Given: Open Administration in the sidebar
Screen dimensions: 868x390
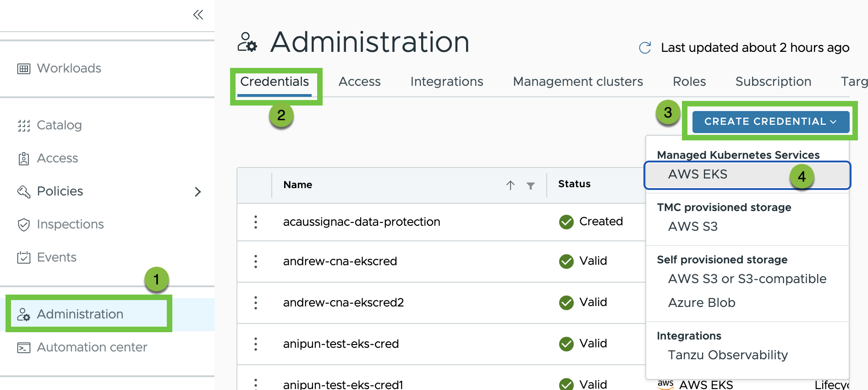Looking at the screenshot, I should [x=80, y=314].
